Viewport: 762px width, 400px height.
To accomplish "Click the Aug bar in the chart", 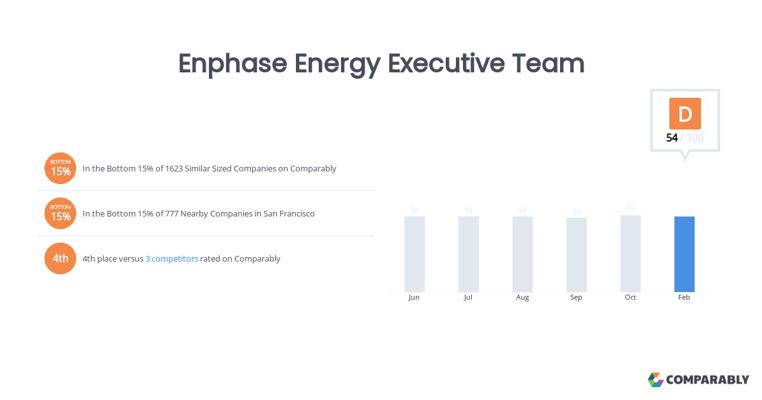I will (522, 254).
